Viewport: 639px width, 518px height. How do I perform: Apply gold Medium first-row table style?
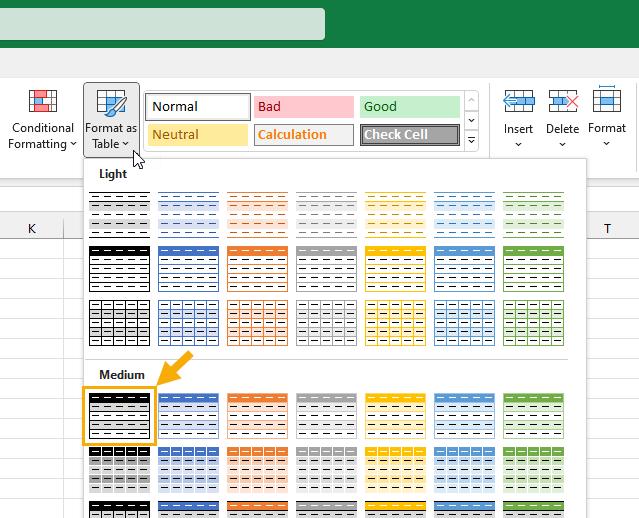click(x=395, y=416)
